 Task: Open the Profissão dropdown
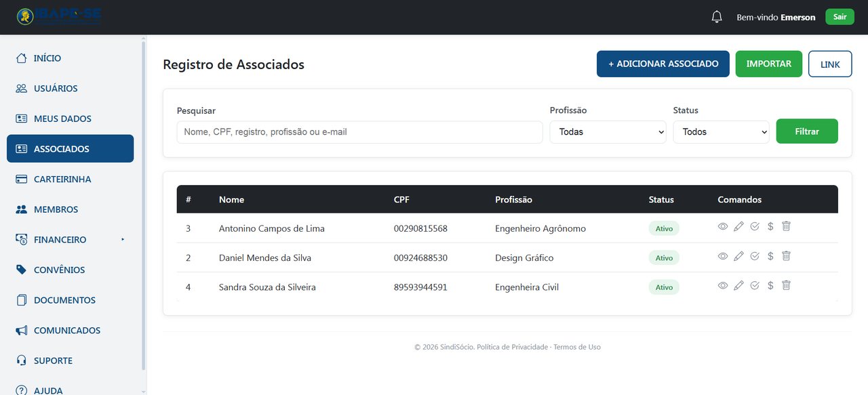pyautogui.click(x=608, y=132)
